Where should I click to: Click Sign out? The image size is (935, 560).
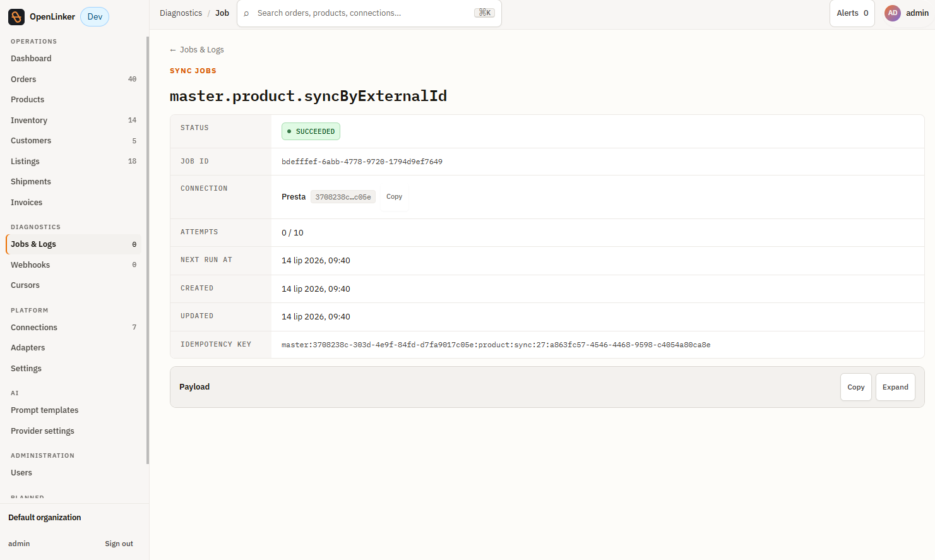(x=119, y=544)
